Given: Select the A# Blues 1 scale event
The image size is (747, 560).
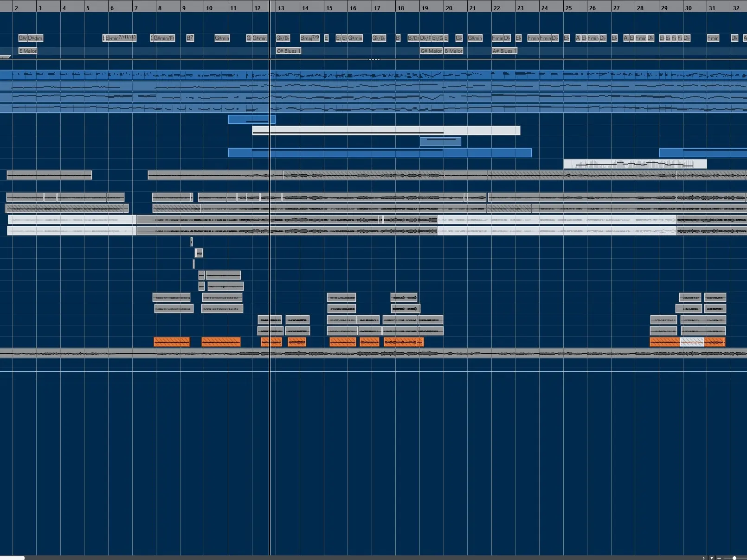Looking at the screenshot, I should tap(504, 51).
